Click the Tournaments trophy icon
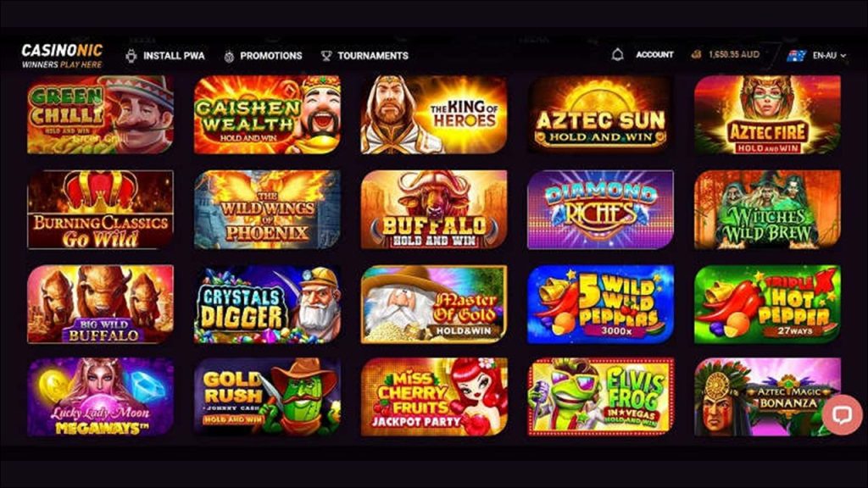868x488 pixels. pos(326,56)
